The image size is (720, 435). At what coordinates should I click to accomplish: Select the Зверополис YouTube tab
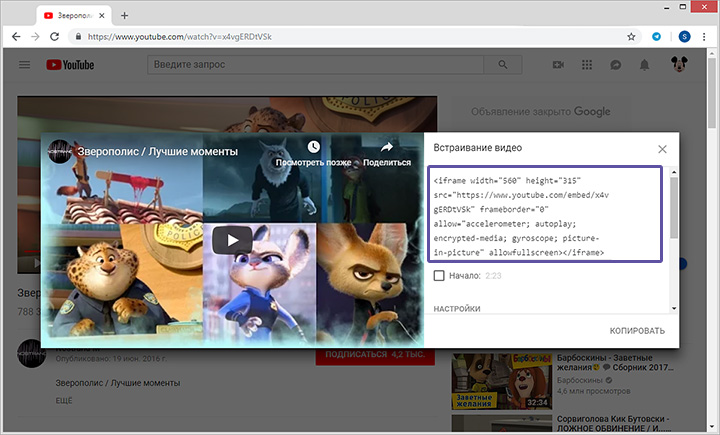pos(73,16)
